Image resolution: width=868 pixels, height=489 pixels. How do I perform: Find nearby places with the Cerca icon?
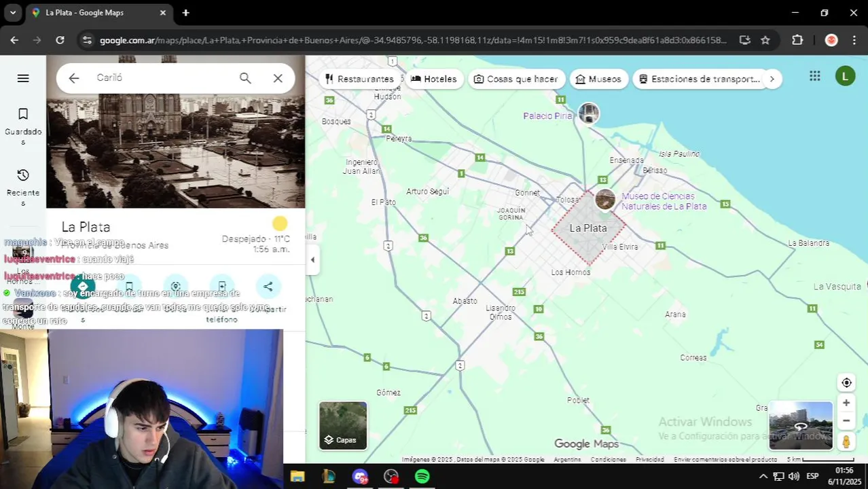point(176,287)
